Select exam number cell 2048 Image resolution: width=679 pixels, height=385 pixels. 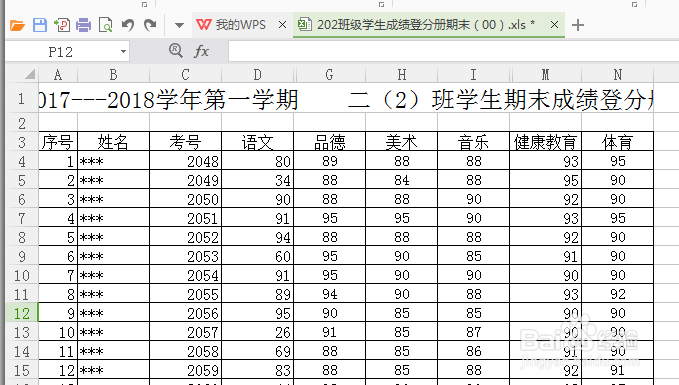point(185,161)
